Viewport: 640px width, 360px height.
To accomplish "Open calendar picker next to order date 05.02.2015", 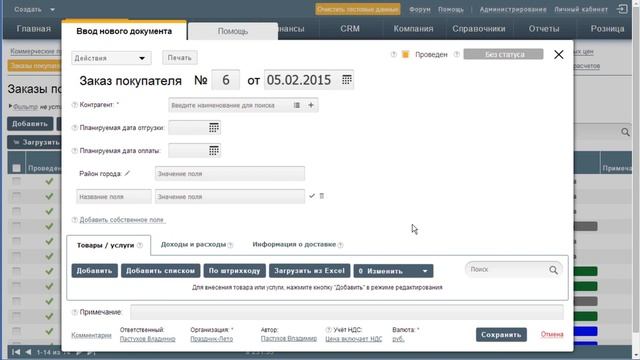I will tap(347, 80).
